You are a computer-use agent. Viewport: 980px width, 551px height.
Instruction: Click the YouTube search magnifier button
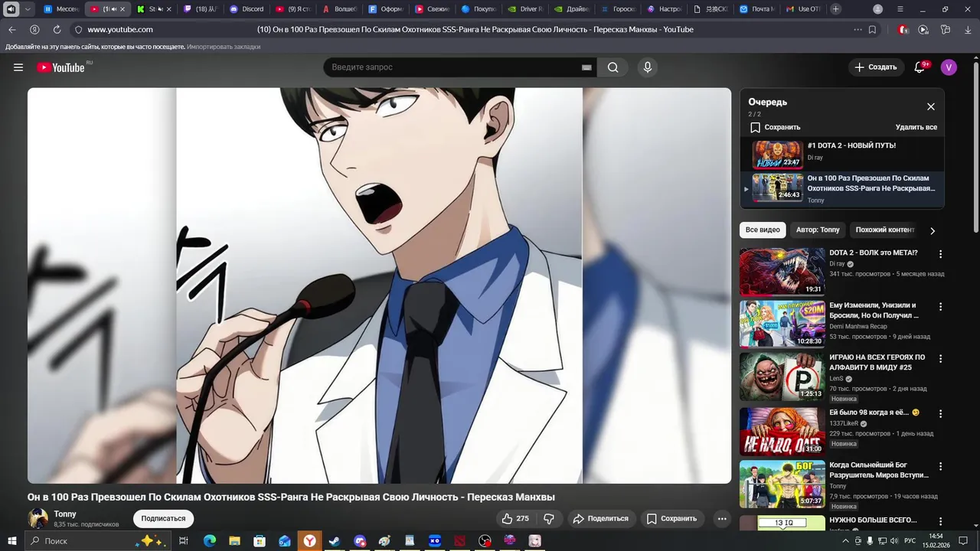(612, 67)
